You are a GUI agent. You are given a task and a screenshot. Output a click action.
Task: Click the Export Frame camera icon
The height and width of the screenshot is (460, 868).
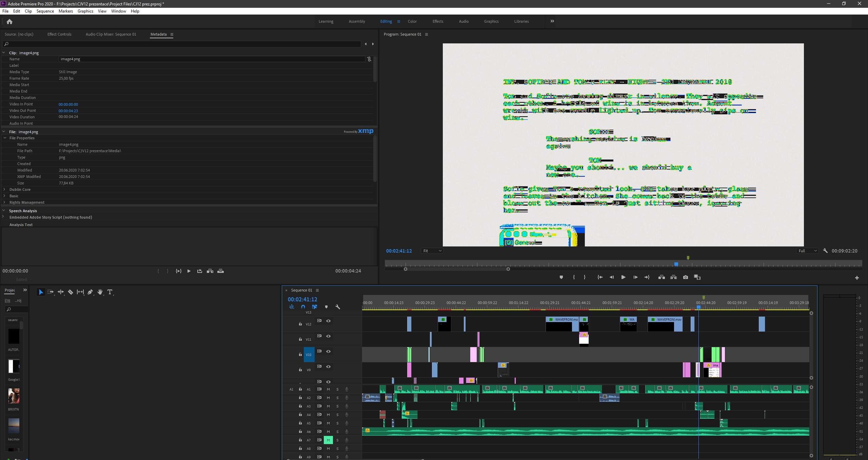tap(686, 277)
